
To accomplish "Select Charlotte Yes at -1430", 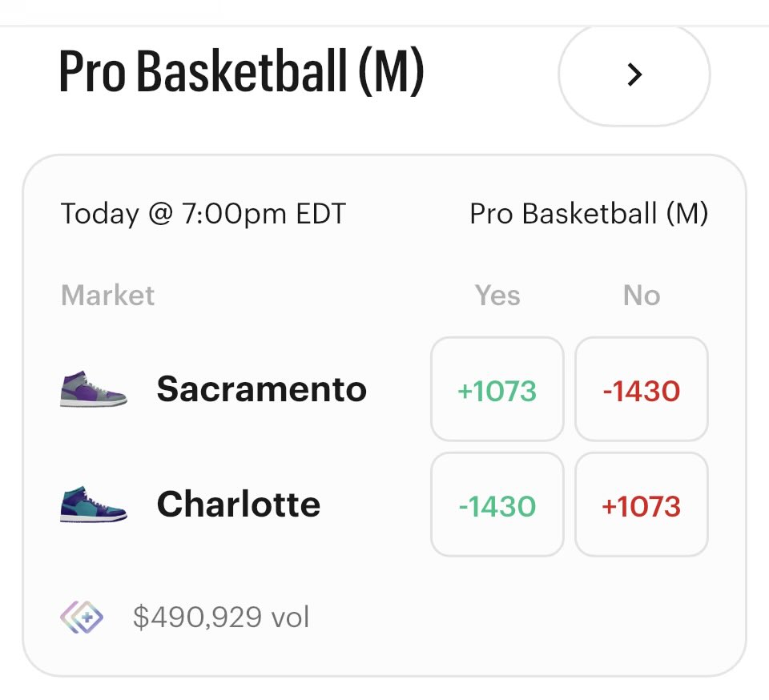I will point(497,505).
